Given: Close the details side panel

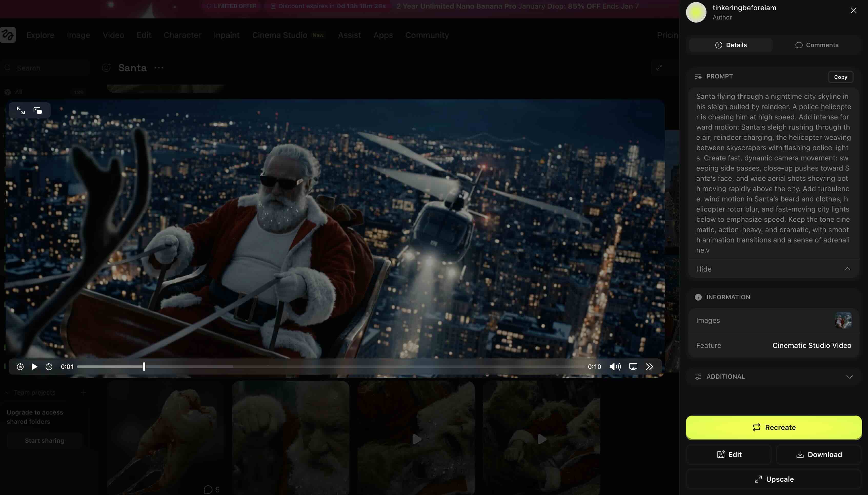Looking at the screenshot, I should coord(853,10).
